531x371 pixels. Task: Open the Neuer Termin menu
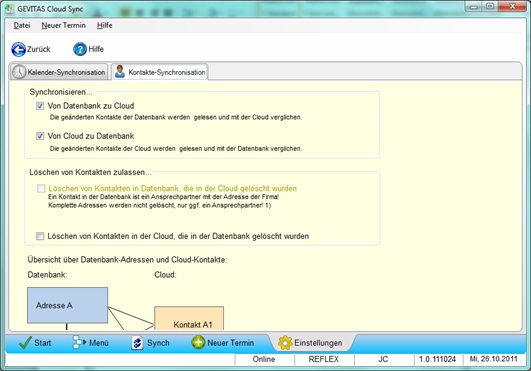click(x=63, y=25)
